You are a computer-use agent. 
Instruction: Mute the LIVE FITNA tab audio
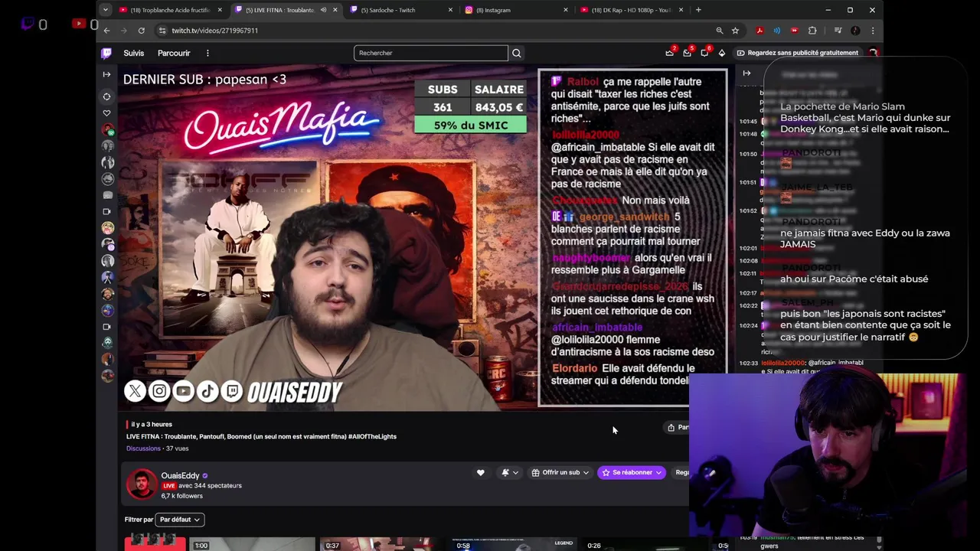tap(323, 10)
